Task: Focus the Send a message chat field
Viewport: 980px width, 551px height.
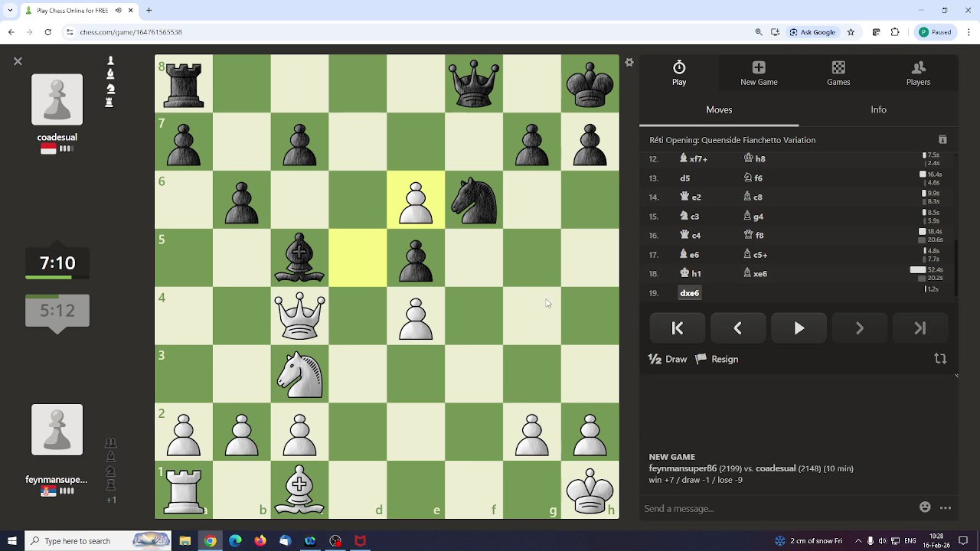Action: click(777, 508)
